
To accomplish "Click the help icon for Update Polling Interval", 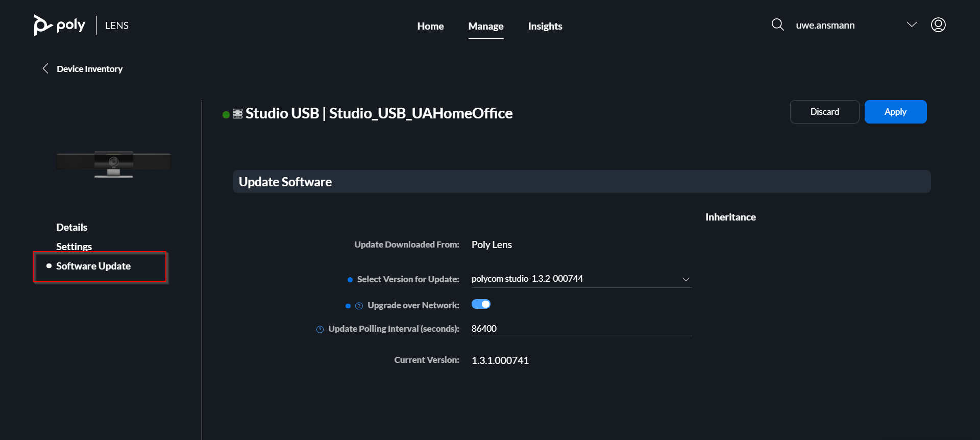I will tap(320, 329).
